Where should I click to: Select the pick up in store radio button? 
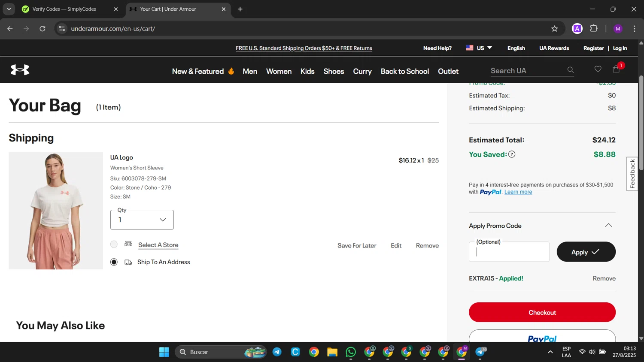click(x=114, y=244)
